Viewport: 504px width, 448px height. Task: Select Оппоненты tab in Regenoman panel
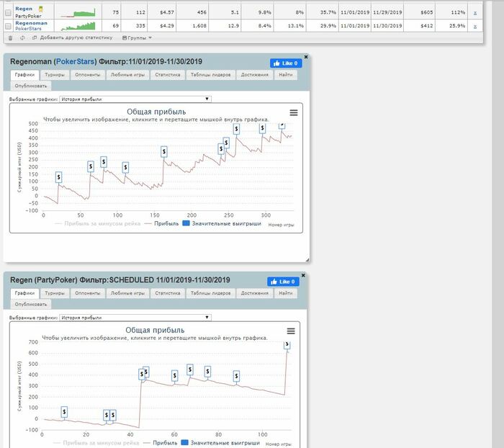88,75
